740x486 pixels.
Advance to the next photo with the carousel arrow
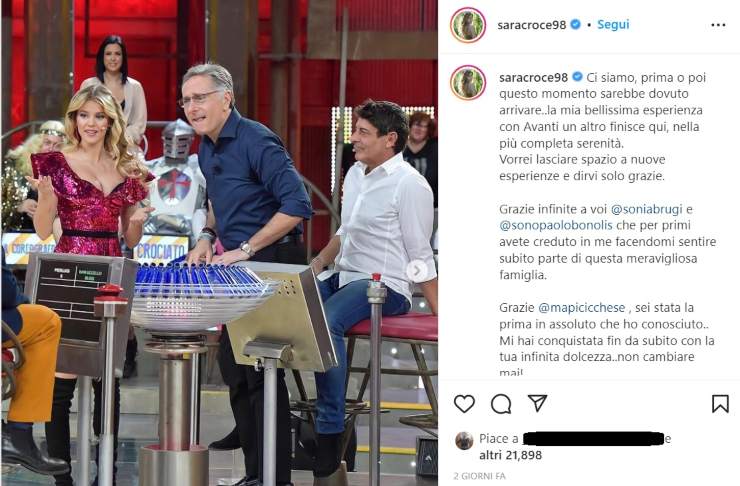coord(417,270)
